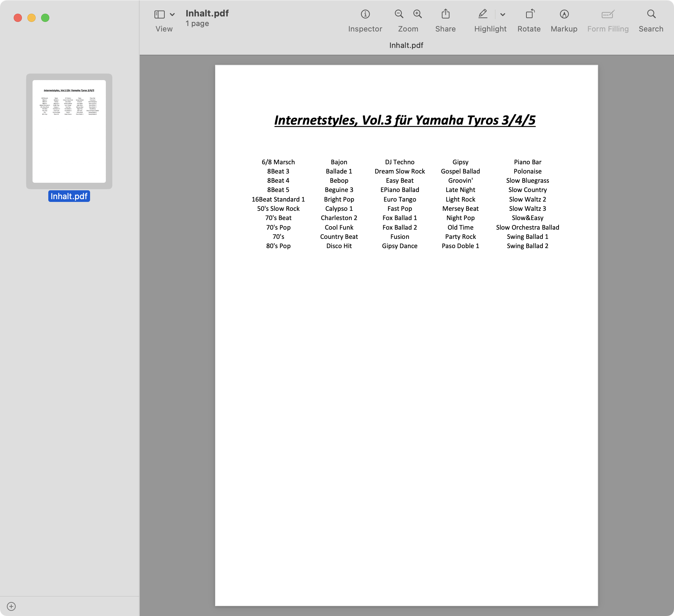This screenshot has height=616, width=674.
Task: Click the '50's Slow Rock' entry
Action: [278, 208]
